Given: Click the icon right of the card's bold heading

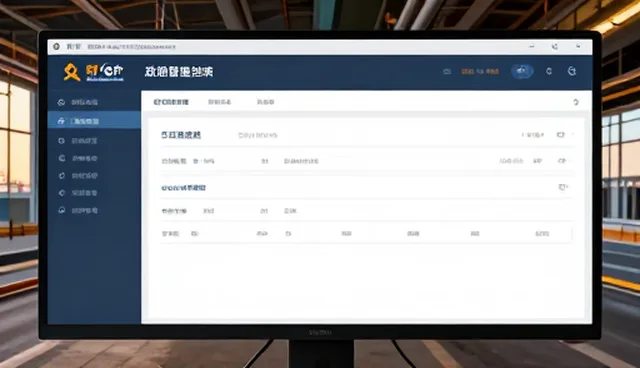Looking at the screenshot, I should pos(561,135).
